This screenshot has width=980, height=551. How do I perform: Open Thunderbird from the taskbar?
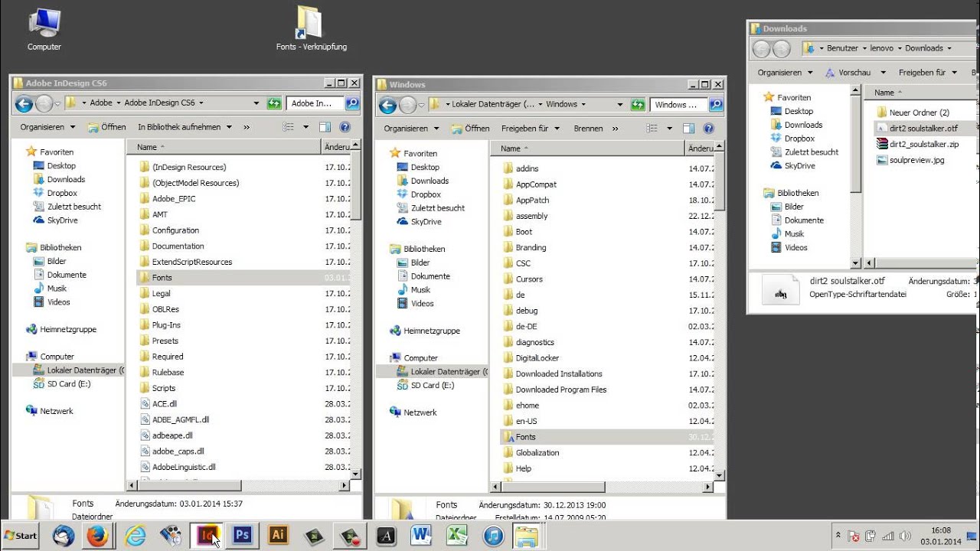[x=64, y=536]
